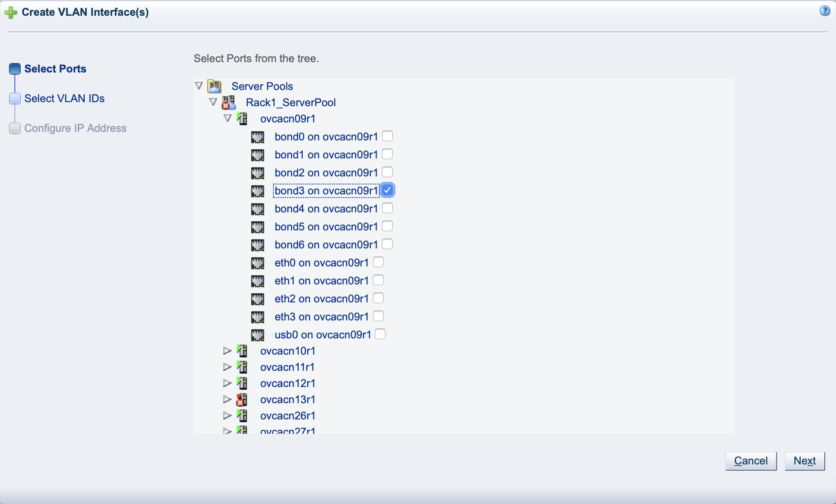Check the bond0 on ovcacn09r1 checkbox
This screenshot has height=504, width=836.
point(387,136)
